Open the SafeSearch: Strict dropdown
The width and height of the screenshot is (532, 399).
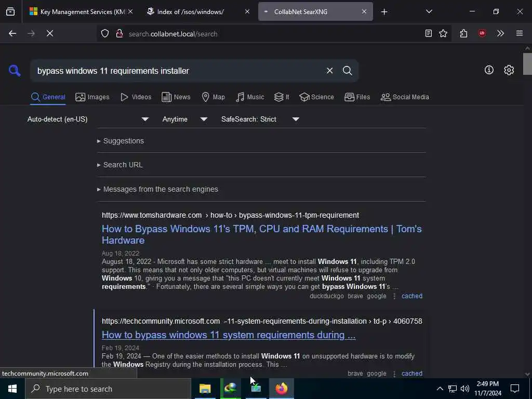(260, 119)
